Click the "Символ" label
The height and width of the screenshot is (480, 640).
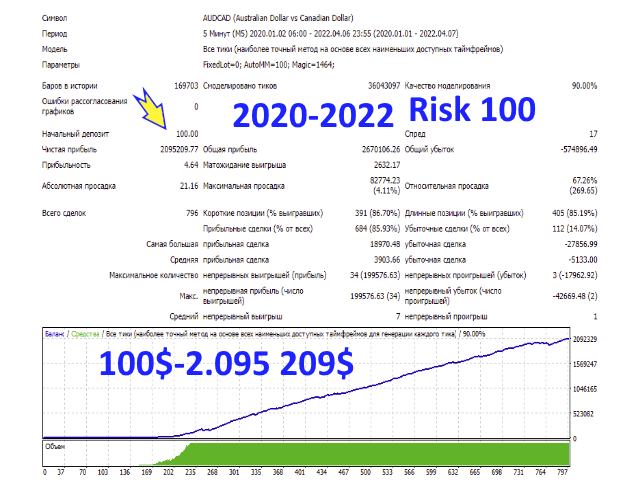(54, 18)
